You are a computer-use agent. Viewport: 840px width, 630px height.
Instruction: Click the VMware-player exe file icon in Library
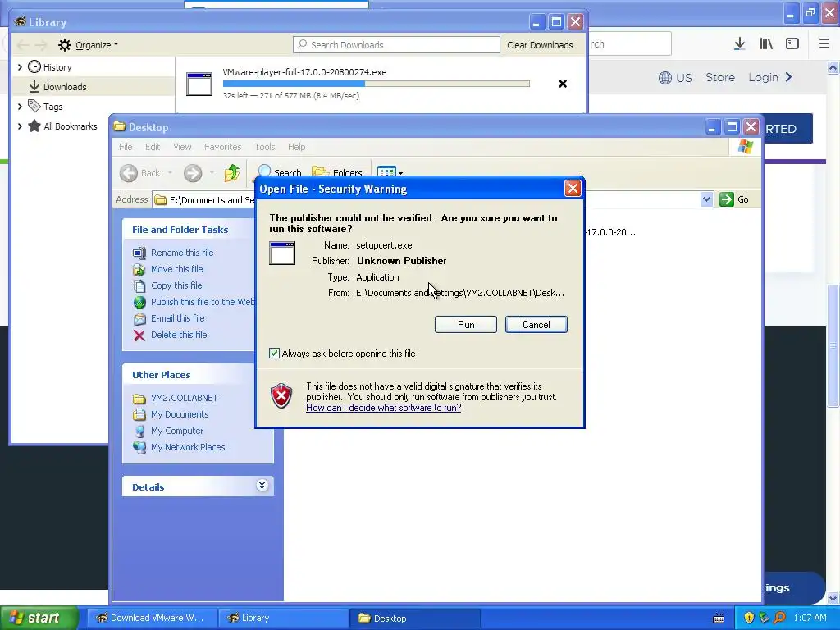pyautogui.click(x=199, y=84)
